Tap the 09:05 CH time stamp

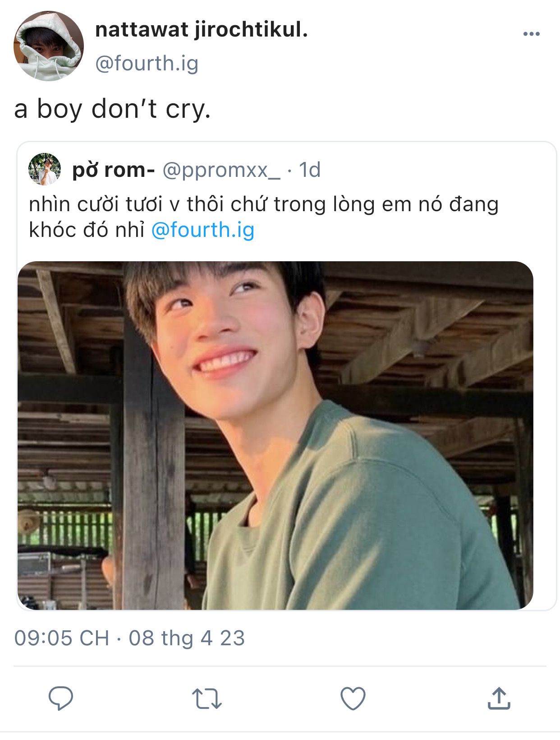click(x=62, y=638)
